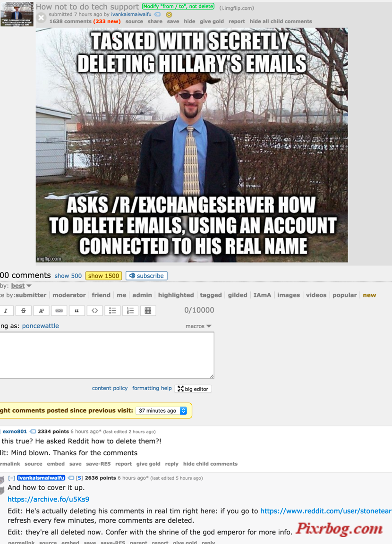The width and height of the screenshot is (392, 544).
Task: Collapse the ivankaismaiwaifu comment with [–]
Action: click(11, 478)
